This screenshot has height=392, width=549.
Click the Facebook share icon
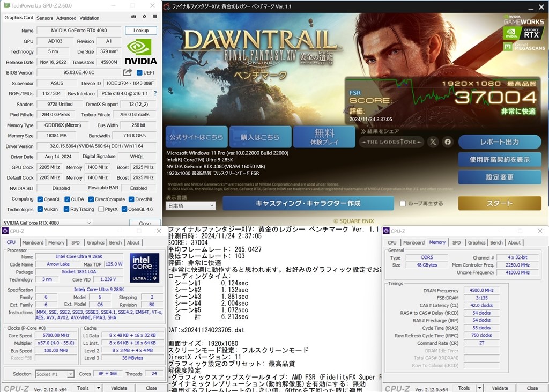(447, 142)
